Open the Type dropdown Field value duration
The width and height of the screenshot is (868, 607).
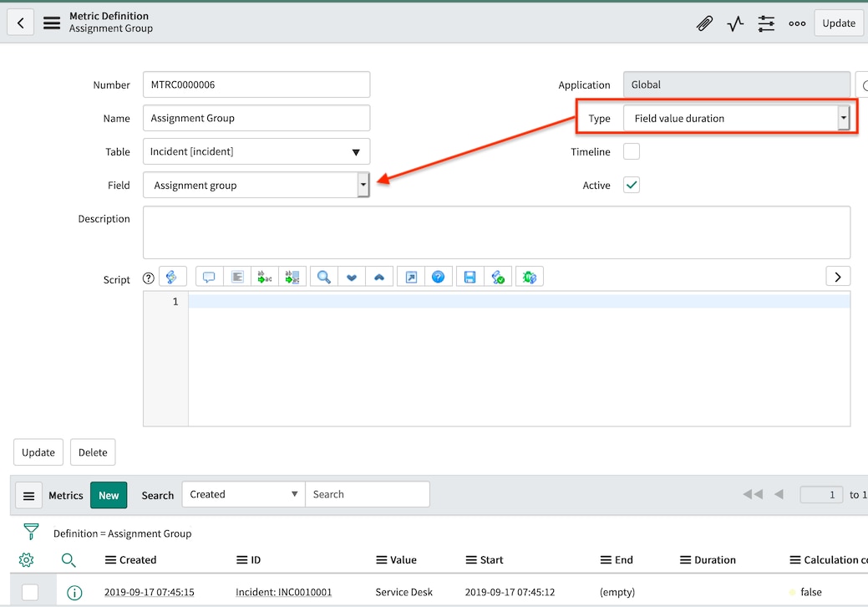tap(737, 118)
